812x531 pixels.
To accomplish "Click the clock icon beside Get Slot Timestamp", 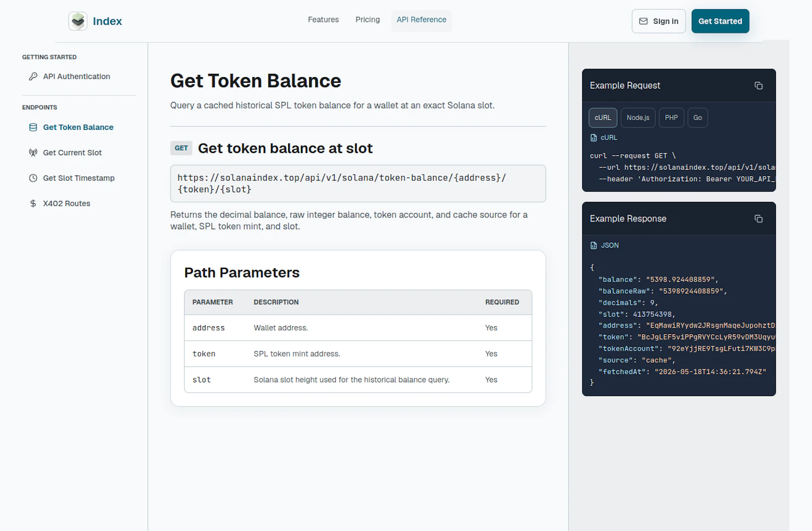I will 33,178.
